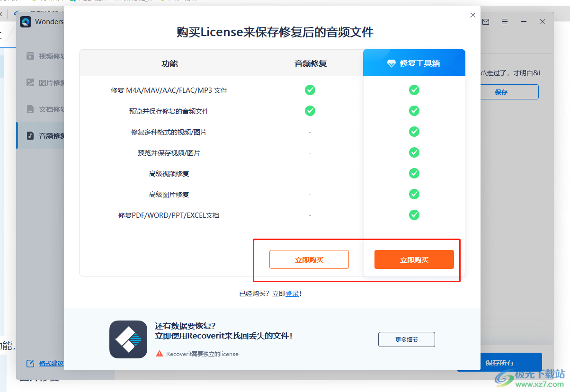Click the text 修复PDF/WORD/PPT/EXCEL文档
This screenshot has height=392, width=570.
point(169,215)
